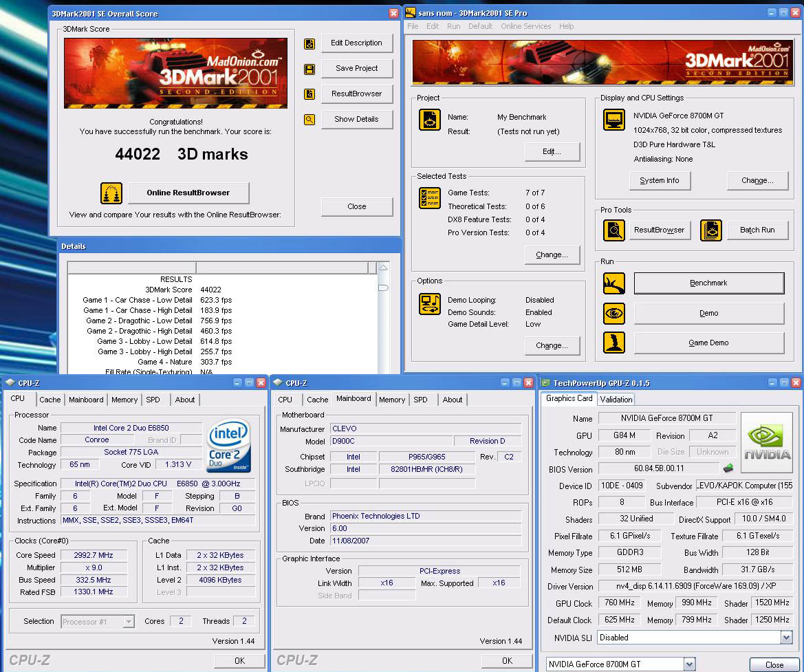Click the Core Speed value 2992.7 MHz
This screenshot has width=804, height=672.
(94, 555)
